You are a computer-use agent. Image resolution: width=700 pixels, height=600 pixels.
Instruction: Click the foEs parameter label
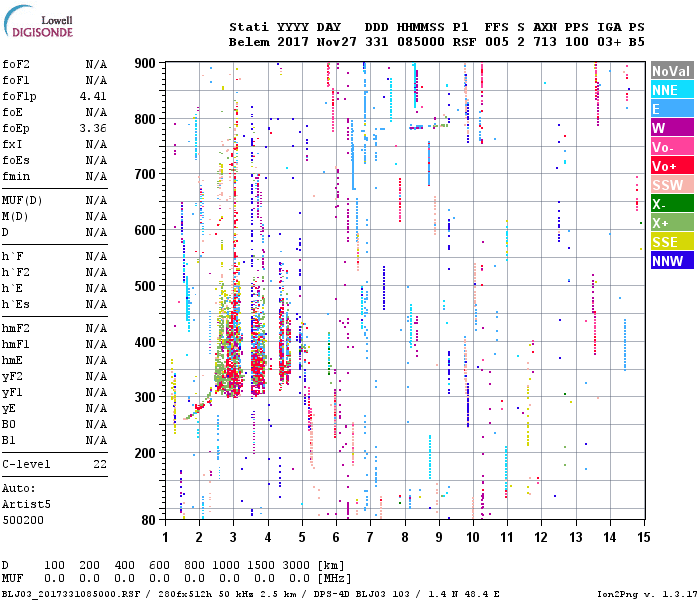point(16,161)
